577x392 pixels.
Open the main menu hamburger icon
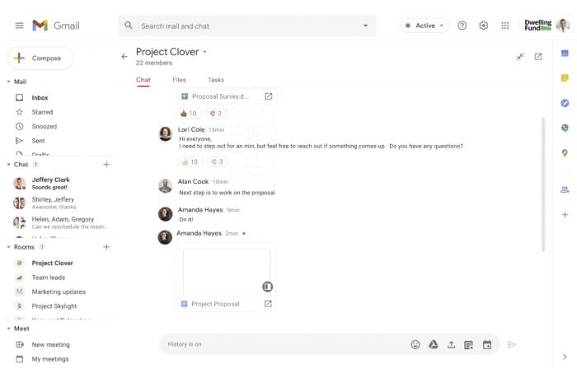[x=19, y=26]
